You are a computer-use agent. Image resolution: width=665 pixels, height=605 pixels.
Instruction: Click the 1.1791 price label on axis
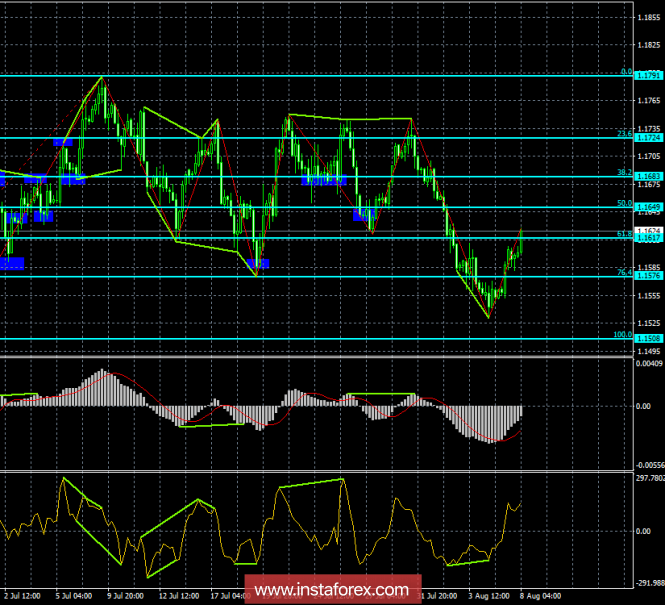point(648,75)
